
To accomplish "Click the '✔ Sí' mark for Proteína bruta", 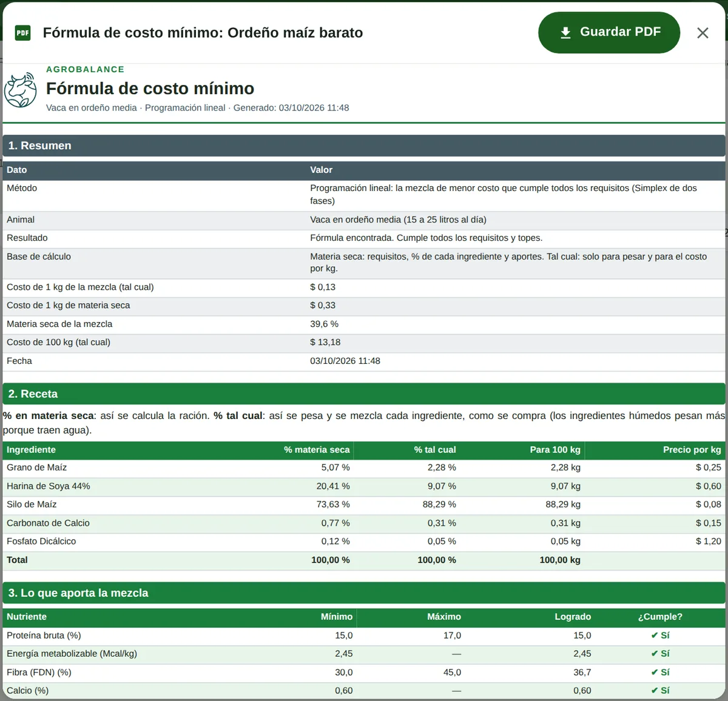I will click(x=660, y=636).
